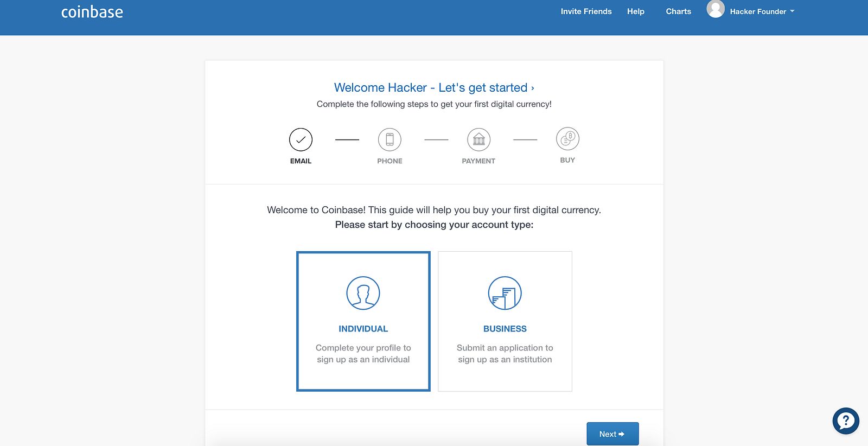The height and width of the screenshot is (446, 868).
Task: Click the Welcome Hacker get started link
Action: point(434,87)
